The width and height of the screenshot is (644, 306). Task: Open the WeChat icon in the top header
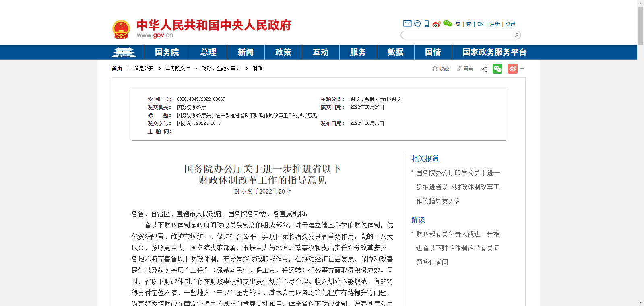(x=448, y=24)
